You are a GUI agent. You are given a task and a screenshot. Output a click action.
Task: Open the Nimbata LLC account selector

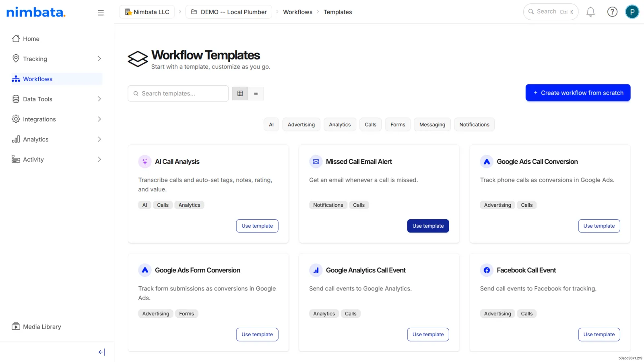click(147, 12)
